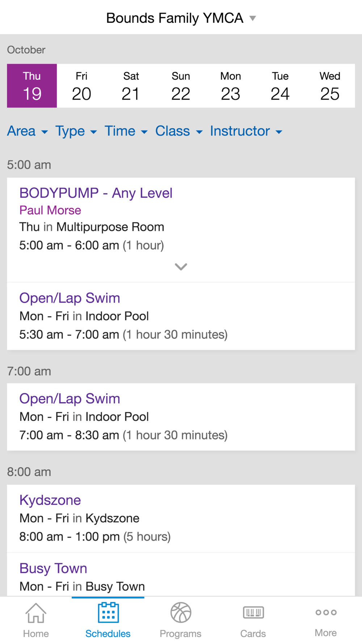
Task: Open the Kydszone schedule entry
Action: tap(181, 518)
